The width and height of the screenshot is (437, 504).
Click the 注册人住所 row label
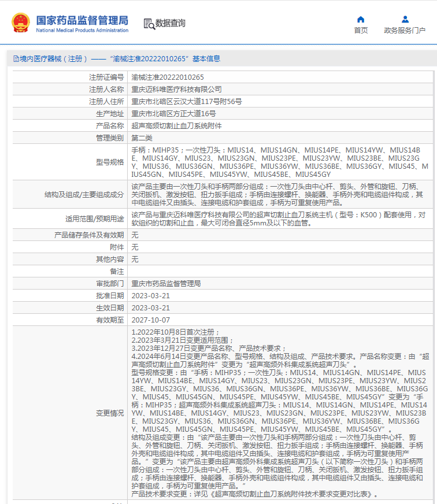(x=106, y=102)
